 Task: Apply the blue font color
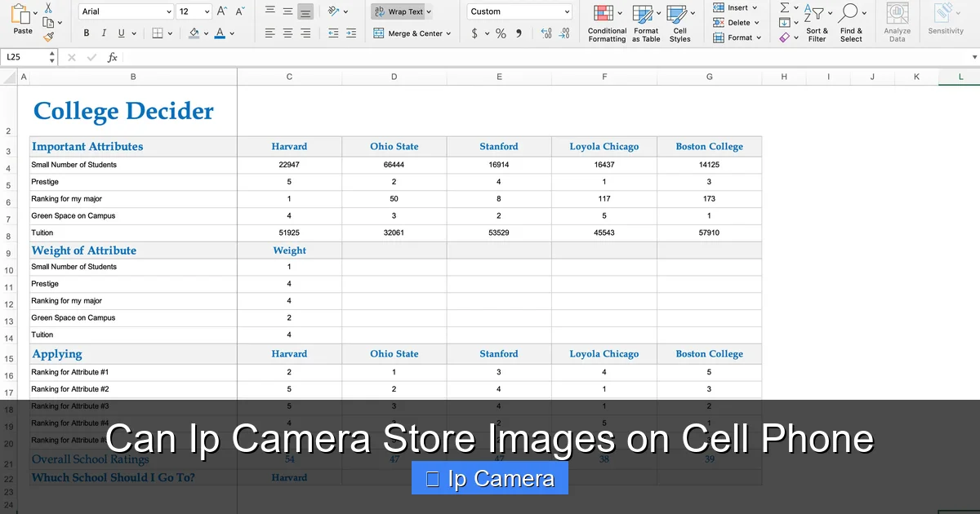(220, 33)
